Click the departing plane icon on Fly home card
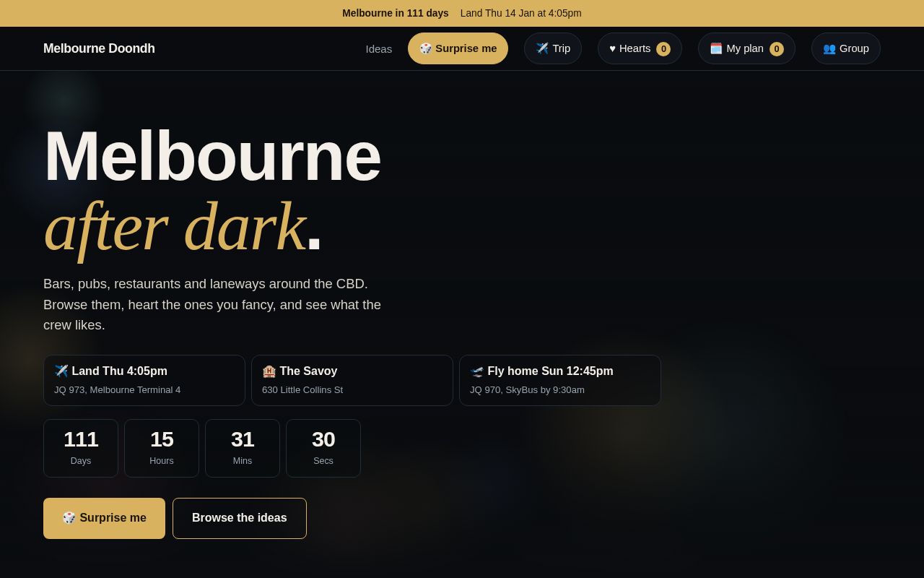The image size is (924, 578). pyautogui.click(x=477, y=371)
